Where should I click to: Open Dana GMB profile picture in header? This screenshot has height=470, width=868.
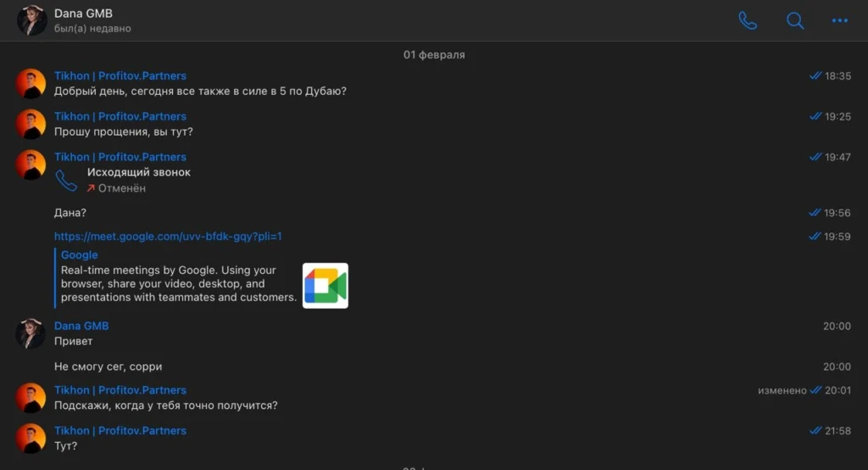pos(31,20)
